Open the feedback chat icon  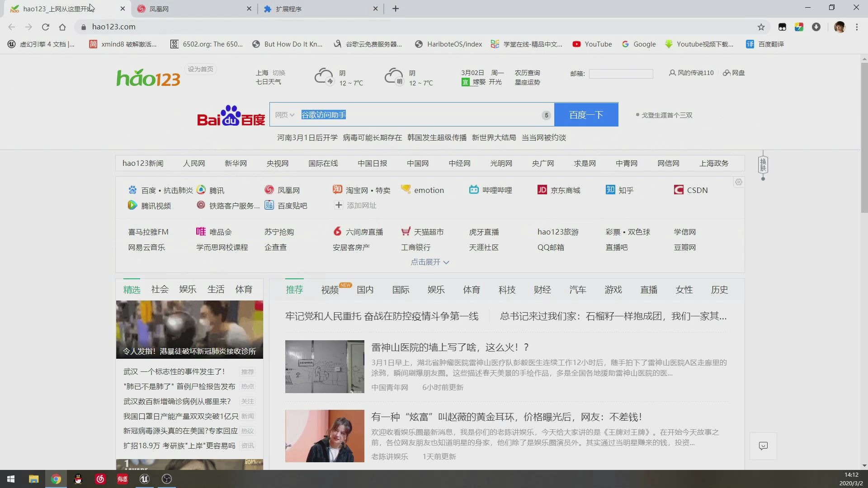(x=763, y=446)
